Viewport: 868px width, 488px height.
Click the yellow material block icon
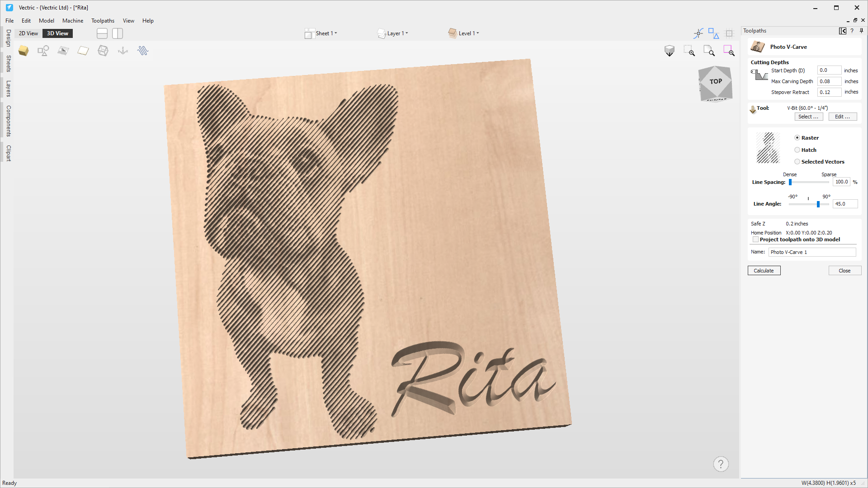[24, 51]
